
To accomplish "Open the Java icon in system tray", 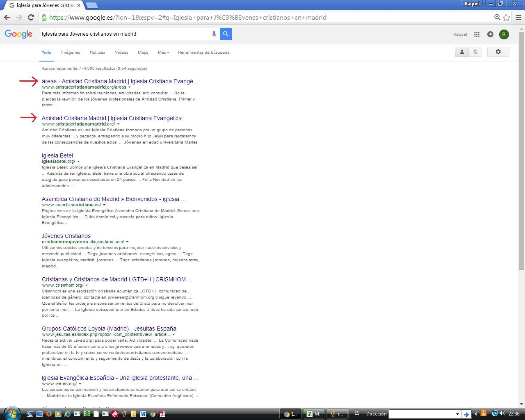I will tap(484, 413).
